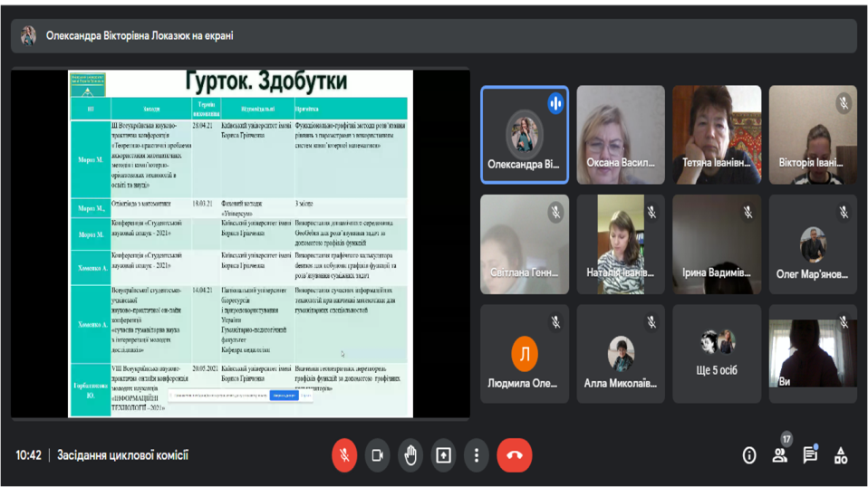Screen dimensions: 868x487
Task: Click muted mic icon on your Ви tile
Action: (844, 322)
